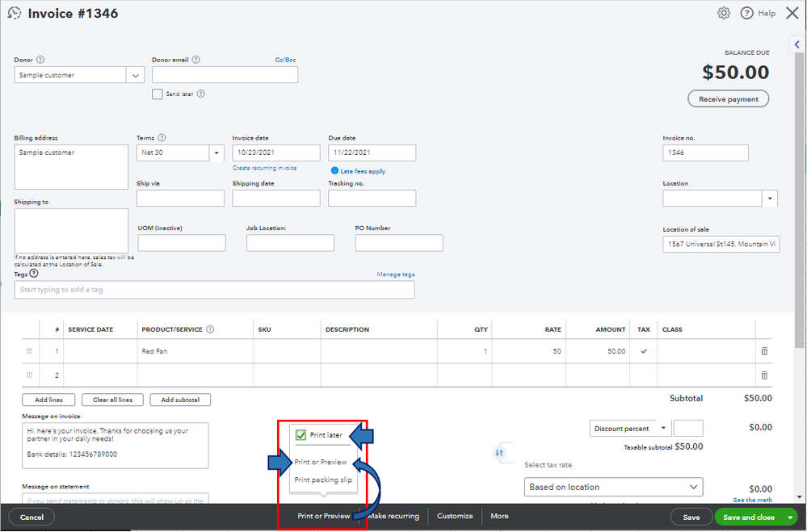Click the Invoice date field
This screenshot has height=532, width=807.
[x=275, y=153]
